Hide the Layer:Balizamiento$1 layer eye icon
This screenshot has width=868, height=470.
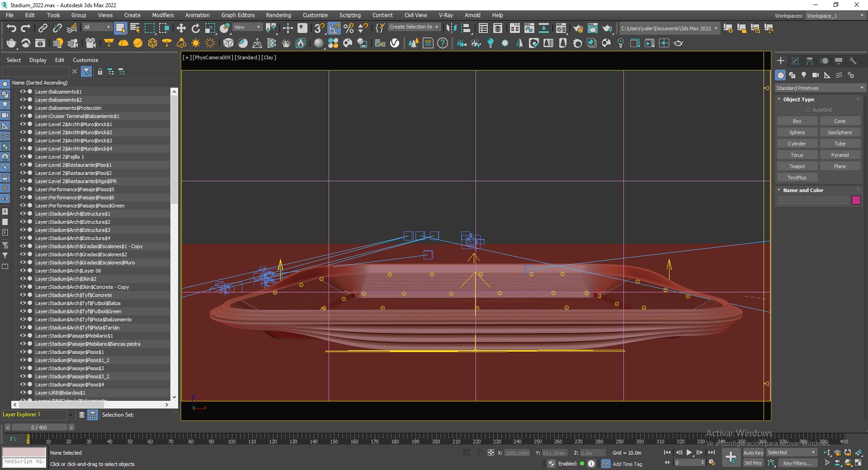pyautogui.click(x=23, y=91)
